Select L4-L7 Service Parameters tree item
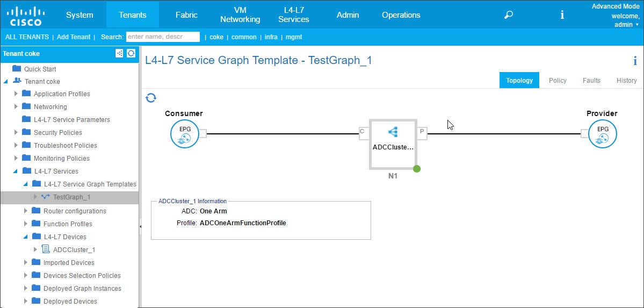 72,120
